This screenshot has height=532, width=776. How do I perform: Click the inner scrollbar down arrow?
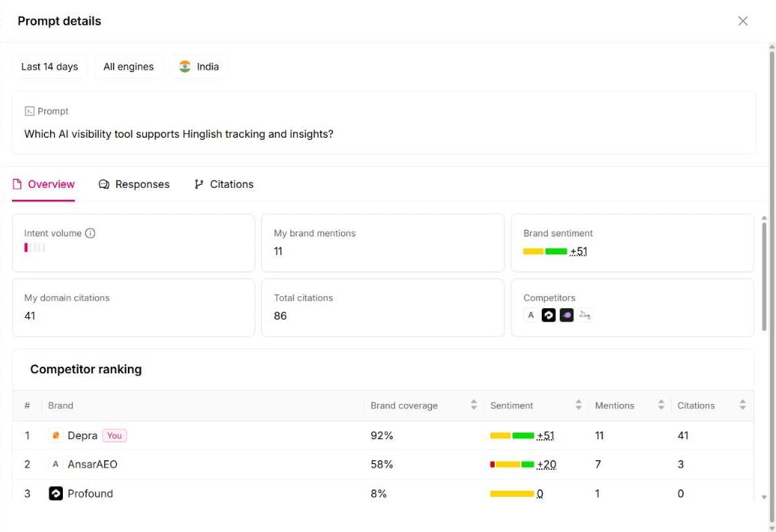[x=763, y=497]
